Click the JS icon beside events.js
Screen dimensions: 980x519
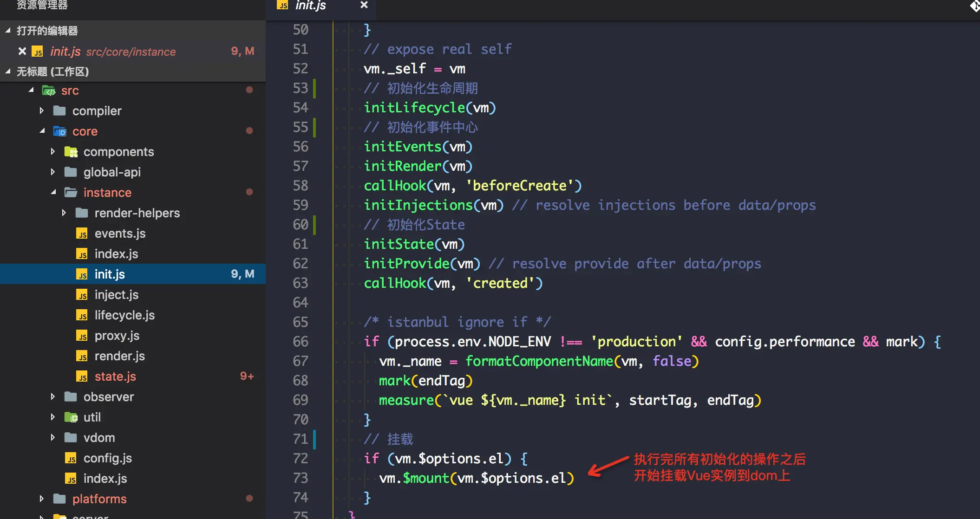[82, 234]
